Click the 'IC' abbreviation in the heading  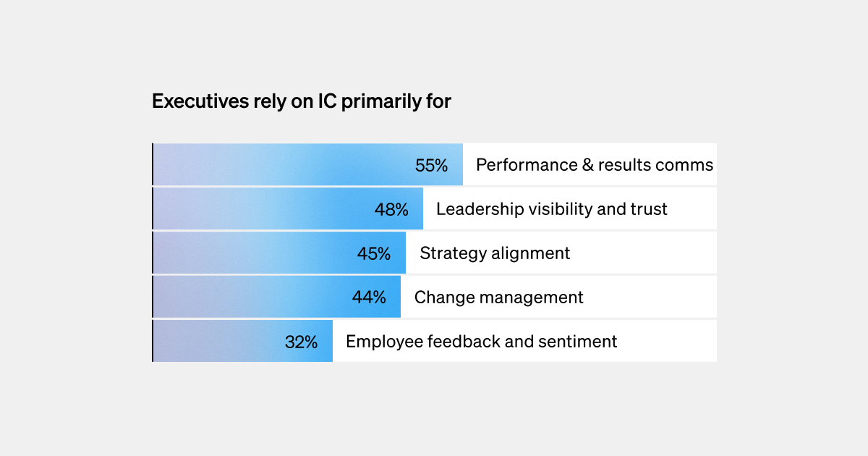point(326,102)
